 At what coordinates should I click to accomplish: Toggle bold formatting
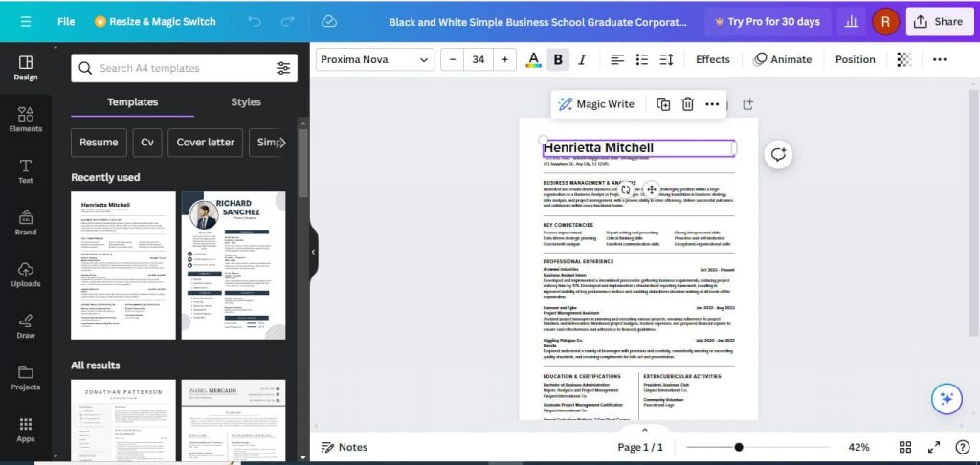click(x=558, y=59)
